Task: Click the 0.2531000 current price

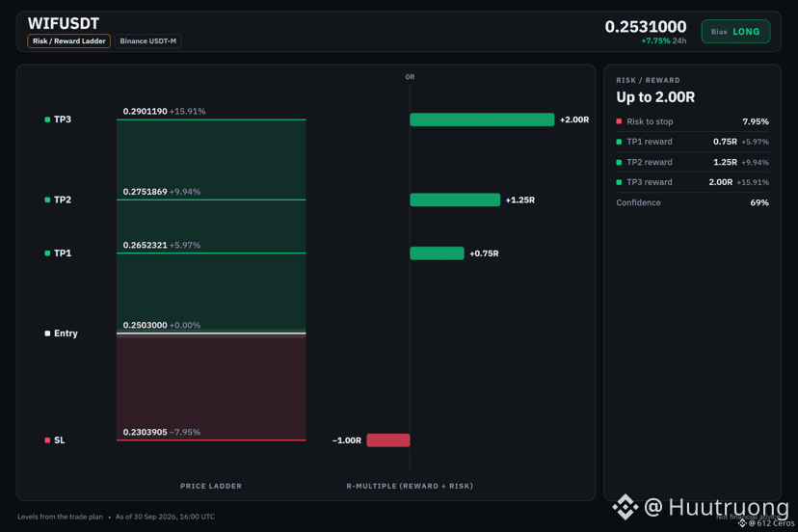Action: pyautogui.click(x=646, y=26)
